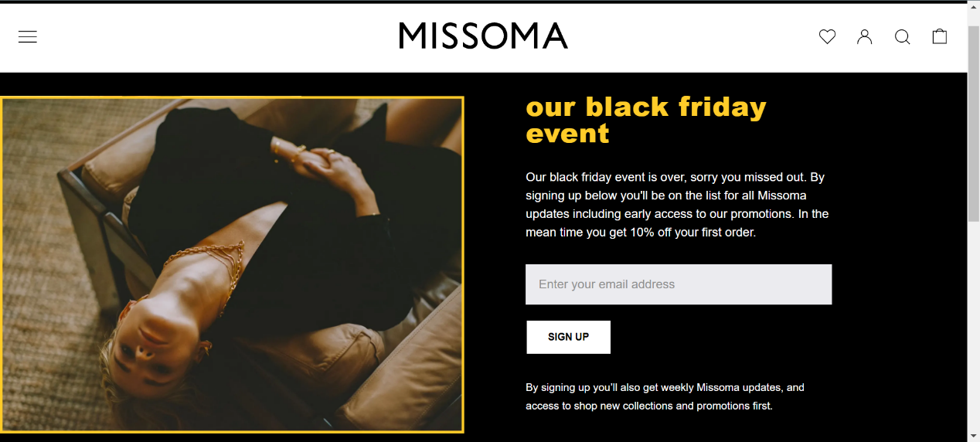Click the Missoma logo

click(x=483, y=36)
